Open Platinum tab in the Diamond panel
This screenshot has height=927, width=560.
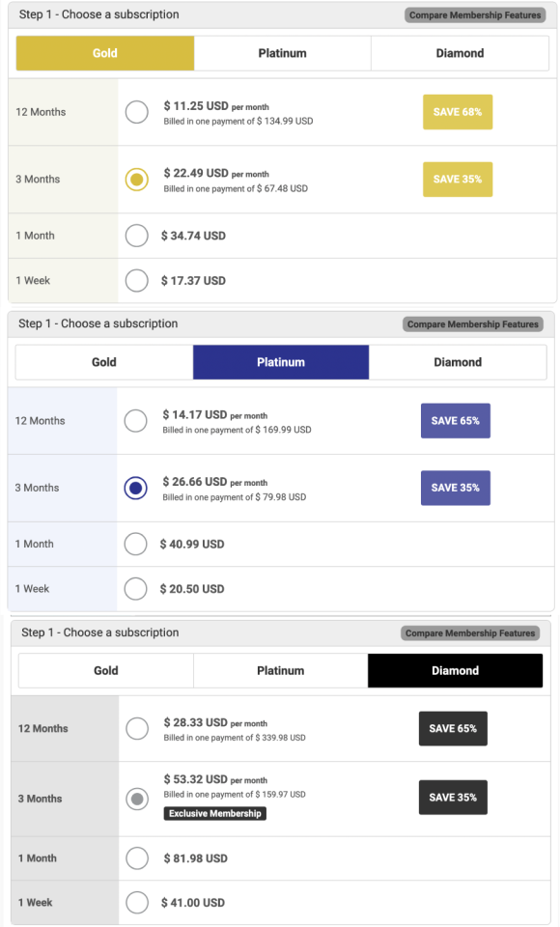point(280,670)
